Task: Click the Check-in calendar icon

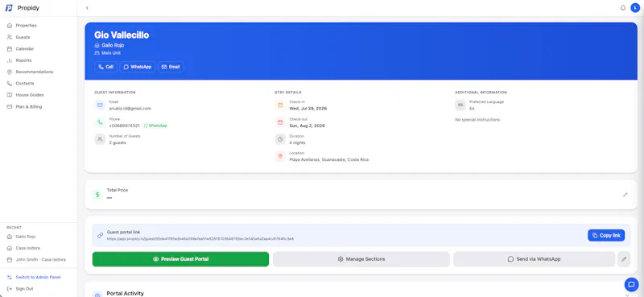Action: [280, 105]
